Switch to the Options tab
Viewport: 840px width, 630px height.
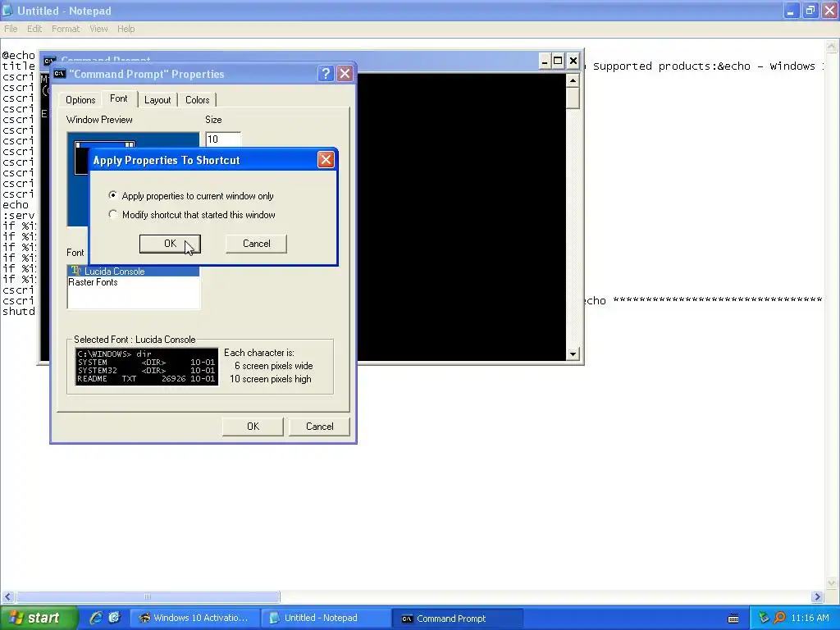[80, 99]
